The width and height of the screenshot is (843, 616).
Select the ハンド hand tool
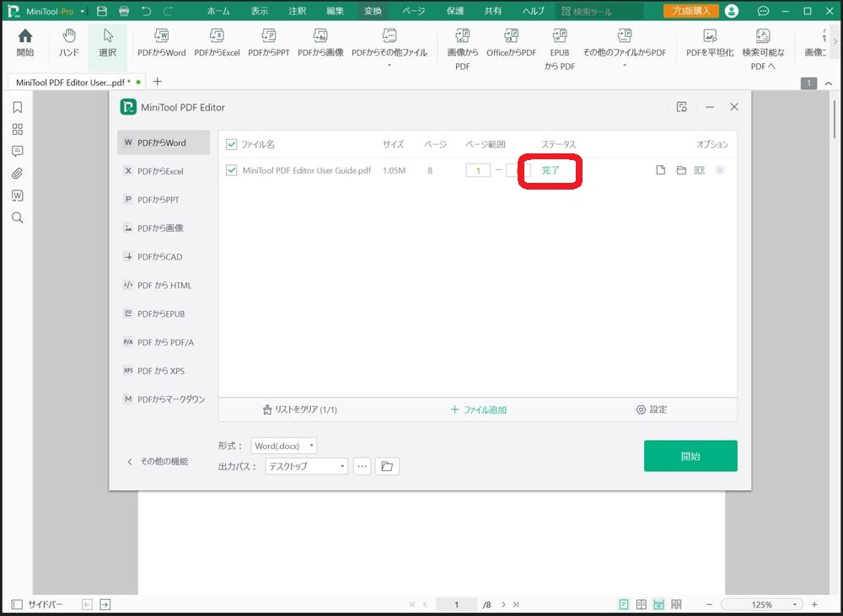click(x=69, y=44)
